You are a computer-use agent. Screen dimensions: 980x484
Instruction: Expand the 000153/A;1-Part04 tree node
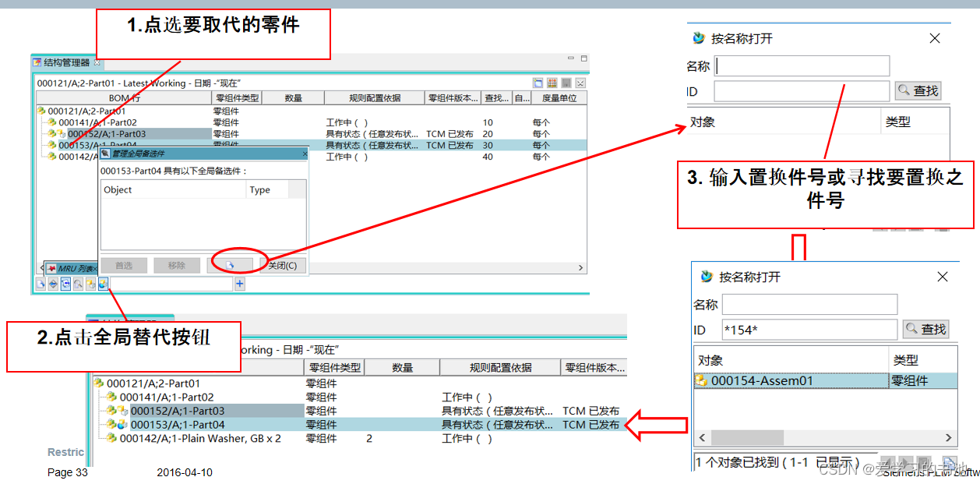pos(50,144)
